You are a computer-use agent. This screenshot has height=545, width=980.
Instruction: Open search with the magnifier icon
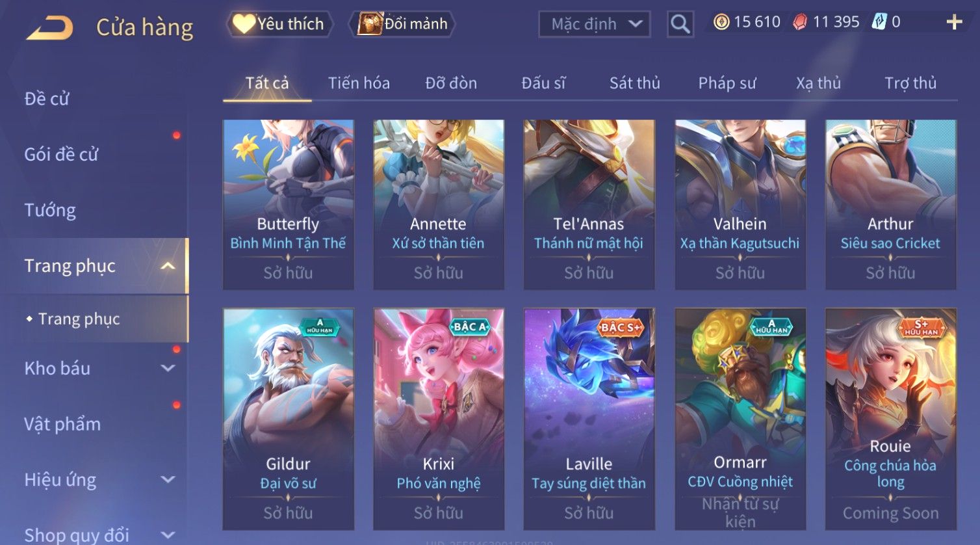point(680,24)
